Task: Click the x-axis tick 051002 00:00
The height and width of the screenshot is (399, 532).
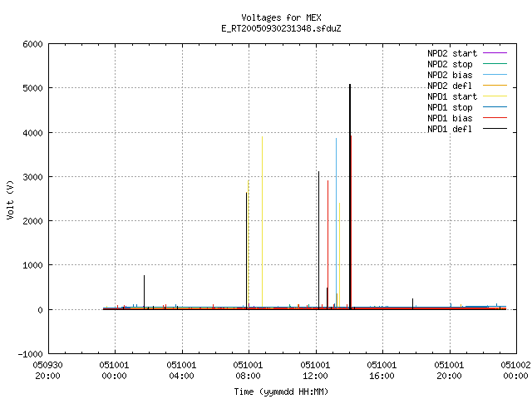Action: (x=515, y=371)
